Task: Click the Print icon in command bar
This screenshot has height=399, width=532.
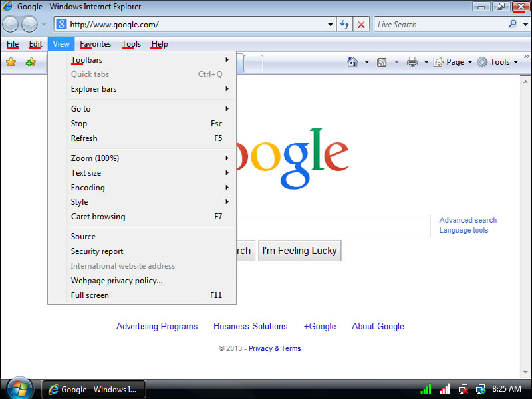Action: pyautogui.click(x=412, y=62)
